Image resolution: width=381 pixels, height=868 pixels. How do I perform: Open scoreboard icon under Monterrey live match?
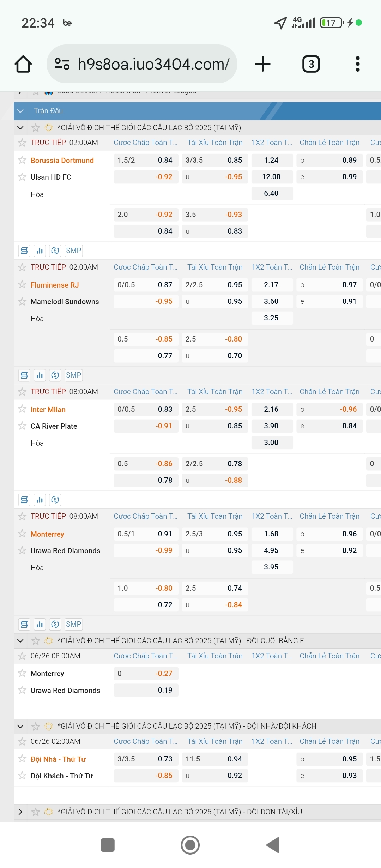(x=24, y=624)
